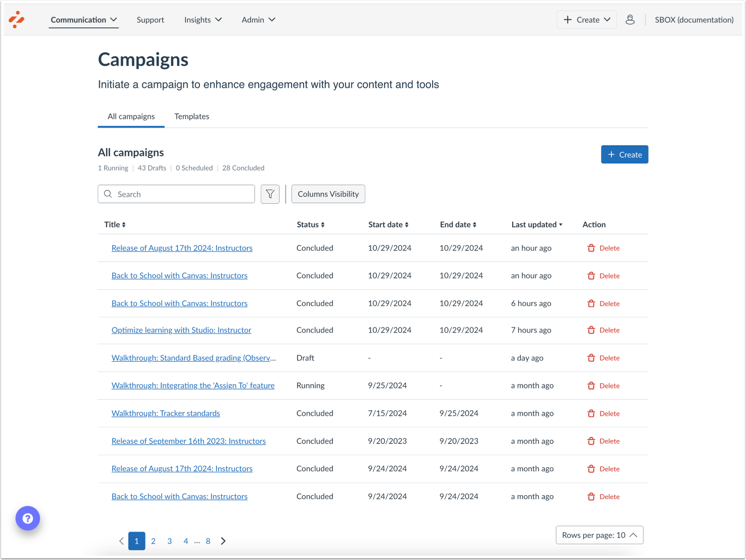Click the plus icon on the blue Create button
Screen dimensions: 746x560
point(612,154)
